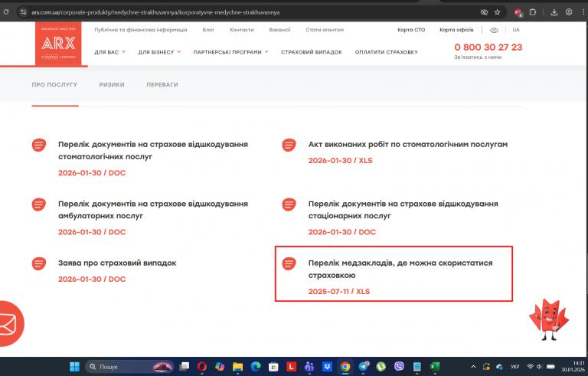
Task: Show hidden system tray icons chevron
Action: point(473,367)
